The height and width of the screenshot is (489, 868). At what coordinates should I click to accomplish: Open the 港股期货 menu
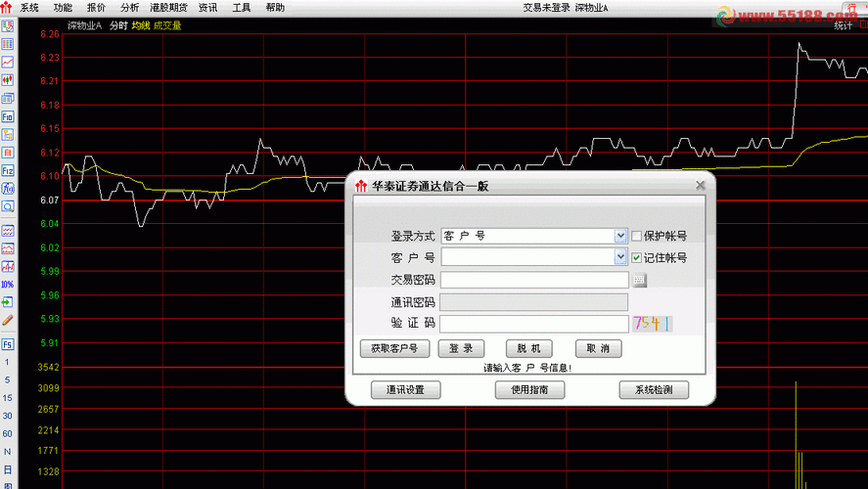[169, 8]
